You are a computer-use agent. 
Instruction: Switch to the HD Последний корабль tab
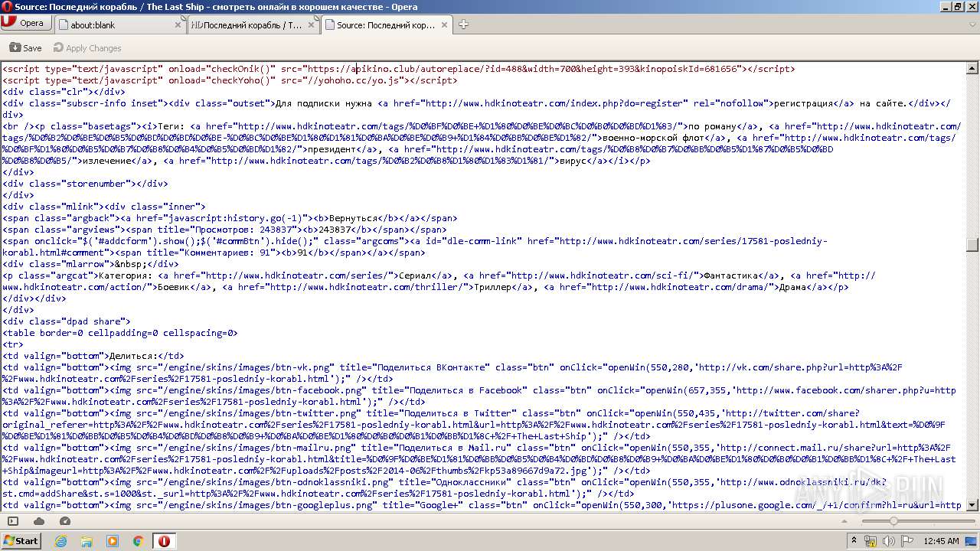pyautogui.click(x=253, y=24)
